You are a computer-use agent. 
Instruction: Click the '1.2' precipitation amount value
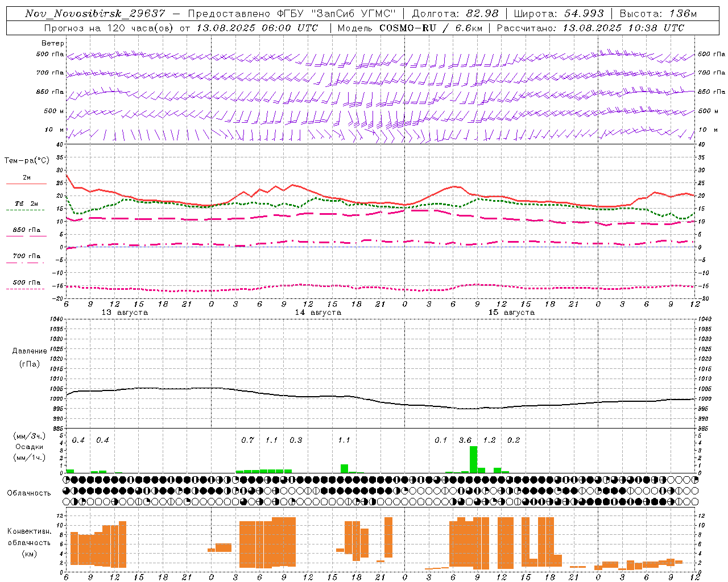click(x=489, y=440)
